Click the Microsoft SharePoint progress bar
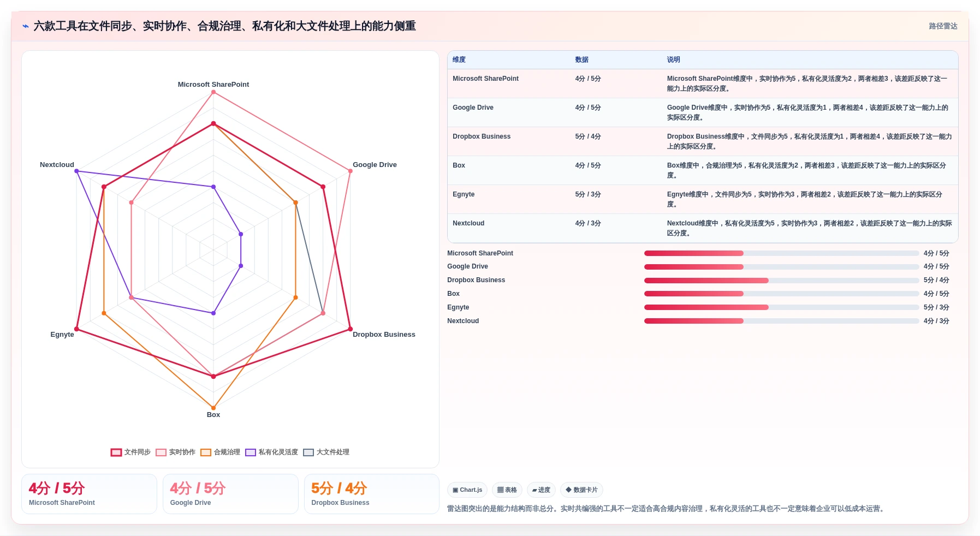980x536 pixels. click(x=781, y=253)
